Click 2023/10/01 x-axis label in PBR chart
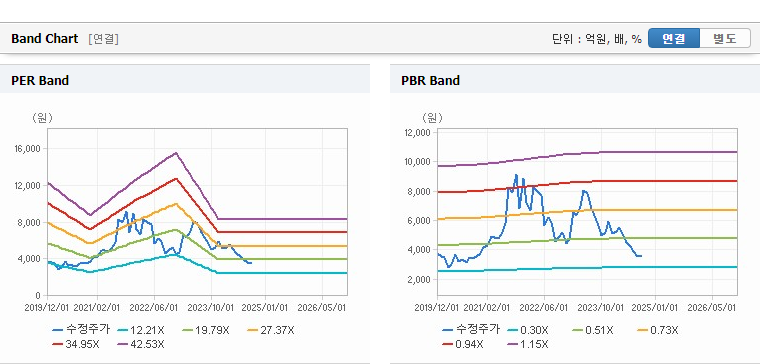Screen dimensions: 760x364 (x=601, y=308)
